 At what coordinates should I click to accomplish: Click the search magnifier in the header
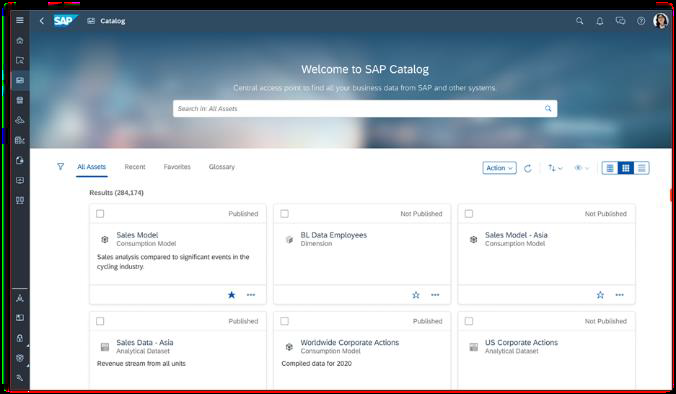(x=579, y=21)
